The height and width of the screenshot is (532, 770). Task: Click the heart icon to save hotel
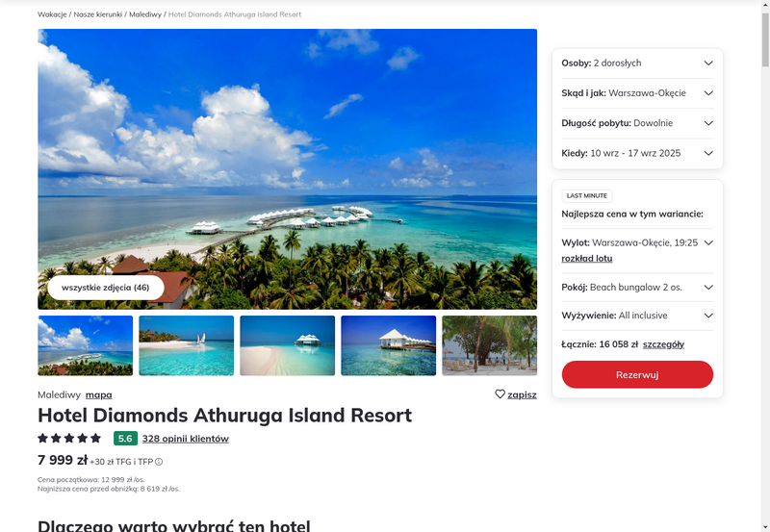click(x=500, y=394)
